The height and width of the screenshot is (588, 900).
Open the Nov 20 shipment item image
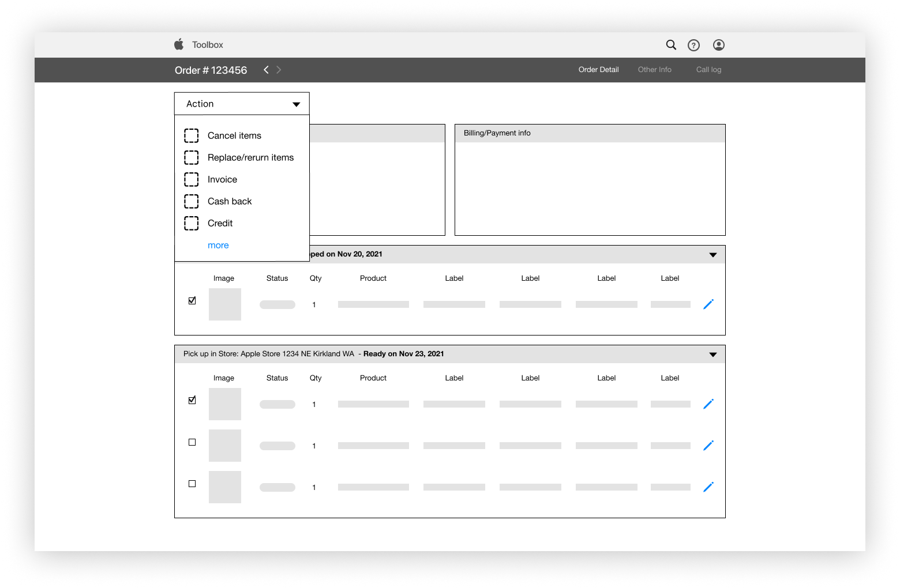(x=225, y=304)
